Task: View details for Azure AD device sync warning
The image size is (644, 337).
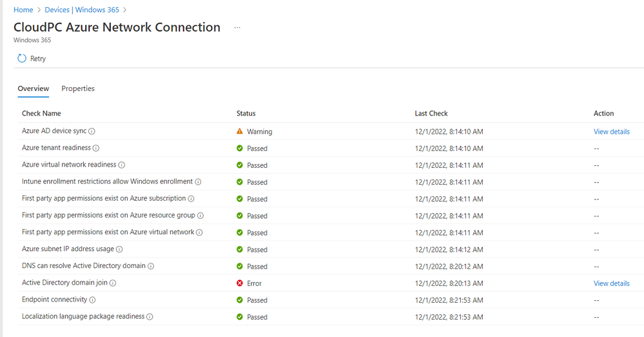Action: (x=611, y=132)
